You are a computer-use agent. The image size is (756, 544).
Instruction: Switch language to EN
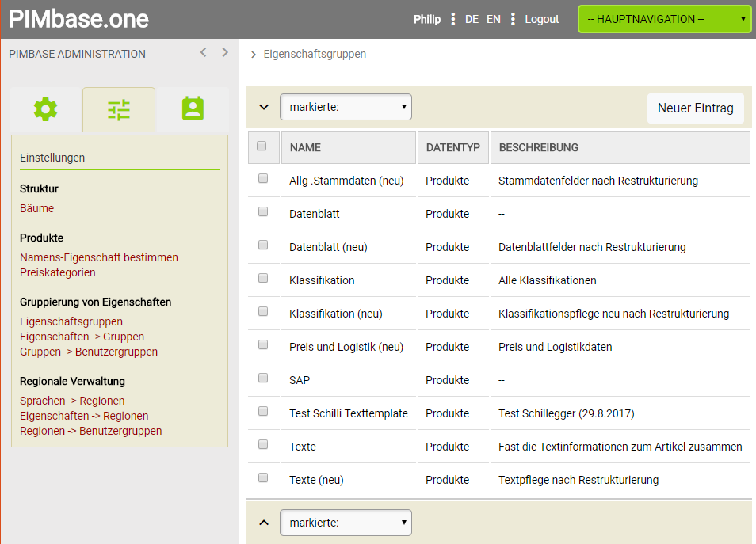494,19
